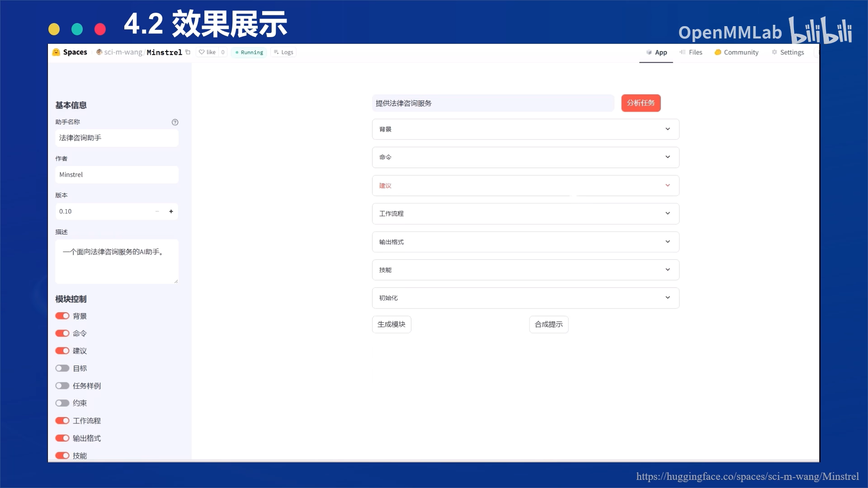
Task: Expand the 命令 section
Action: 525,157
